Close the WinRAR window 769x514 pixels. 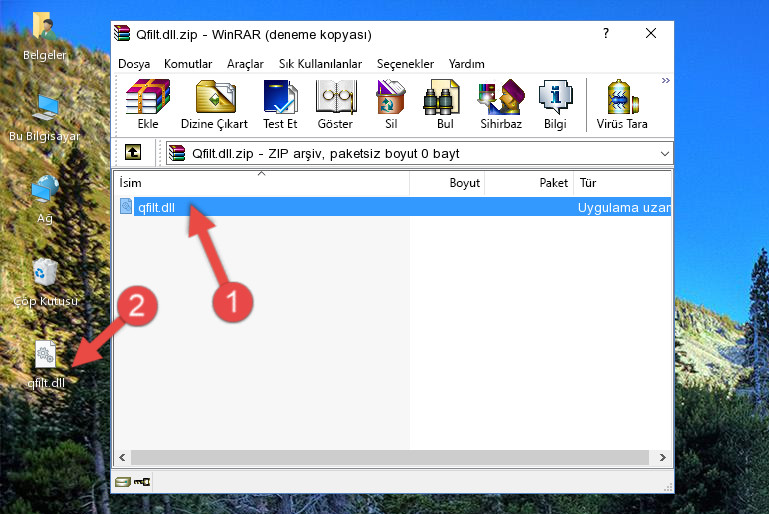(651, 33)
